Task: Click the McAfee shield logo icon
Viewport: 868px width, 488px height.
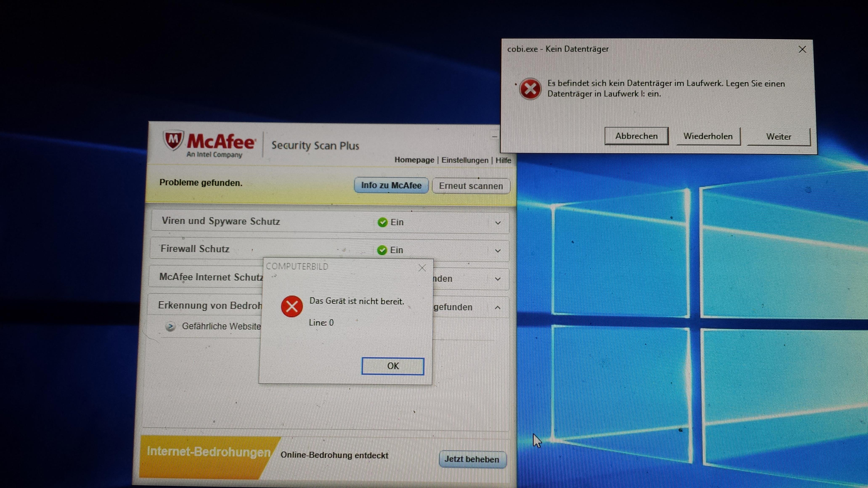Action: coord(173,140)
